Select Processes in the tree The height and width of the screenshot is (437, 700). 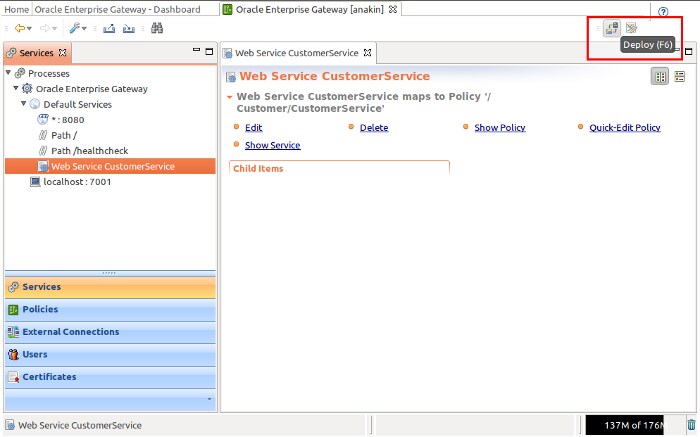49,73
